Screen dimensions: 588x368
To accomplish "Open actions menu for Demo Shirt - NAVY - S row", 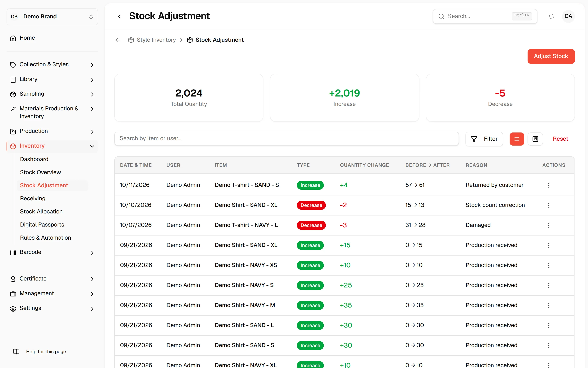I will coord(549,285).
